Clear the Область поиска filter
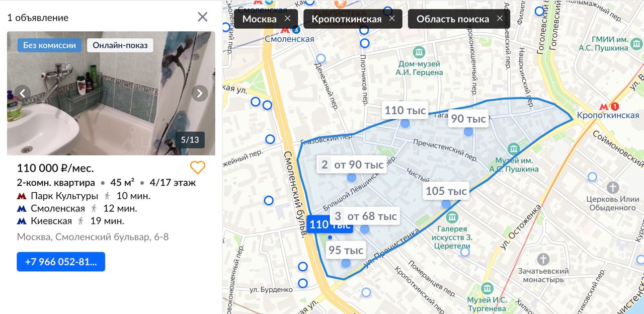Screen dimensions: 644x314 500,19
